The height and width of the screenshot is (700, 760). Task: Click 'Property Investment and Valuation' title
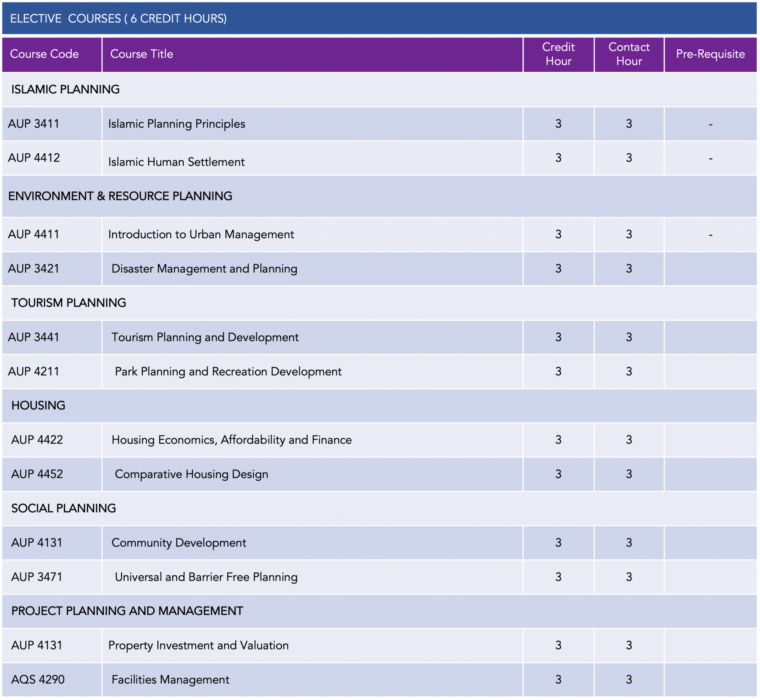[x=199, y=645]
